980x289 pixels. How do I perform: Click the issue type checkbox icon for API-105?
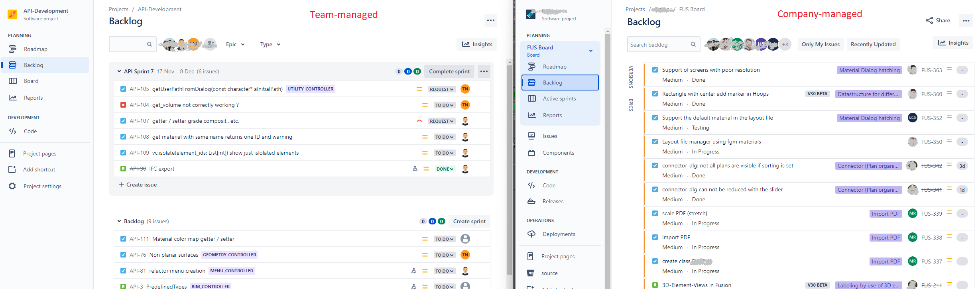tap(123, 89)
